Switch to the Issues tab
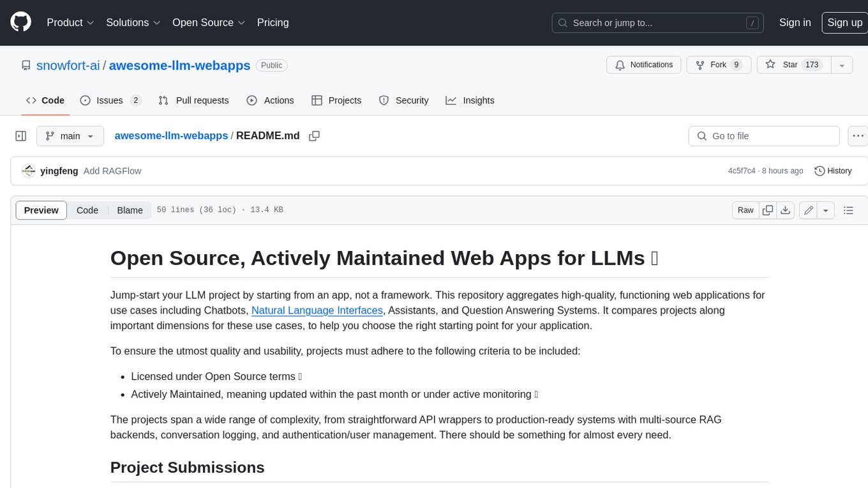Screen dimensions: 868x488 point(110,100)
